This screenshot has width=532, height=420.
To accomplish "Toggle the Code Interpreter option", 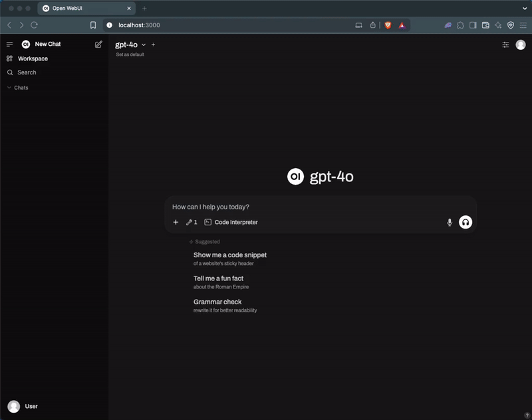I will tap(231, 223).
